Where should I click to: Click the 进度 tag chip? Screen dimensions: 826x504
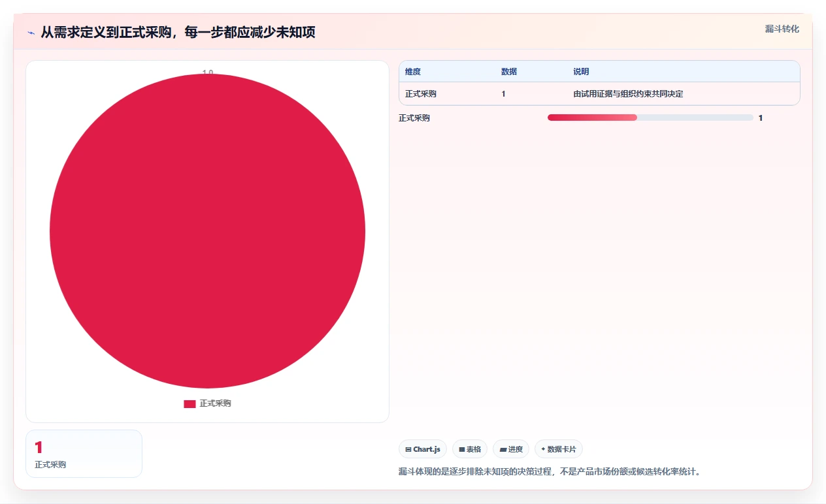[511, 449]
